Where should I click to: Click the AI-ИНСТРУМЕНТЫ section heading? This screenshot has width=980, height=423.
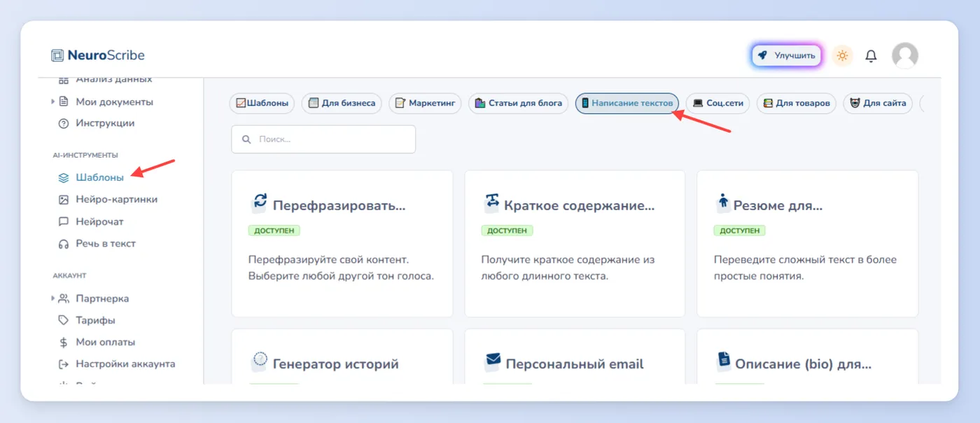85,155
